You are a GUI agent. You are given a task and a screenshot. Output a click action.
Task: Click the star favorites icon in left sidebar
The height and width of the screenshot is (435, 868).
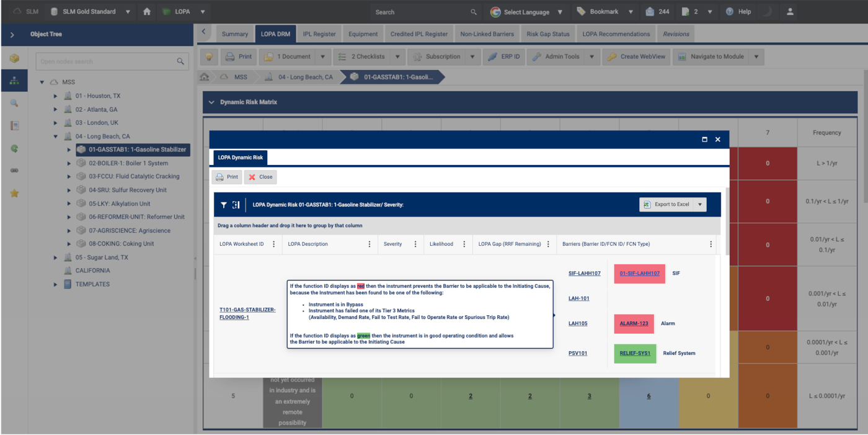[x=14, y=193]
